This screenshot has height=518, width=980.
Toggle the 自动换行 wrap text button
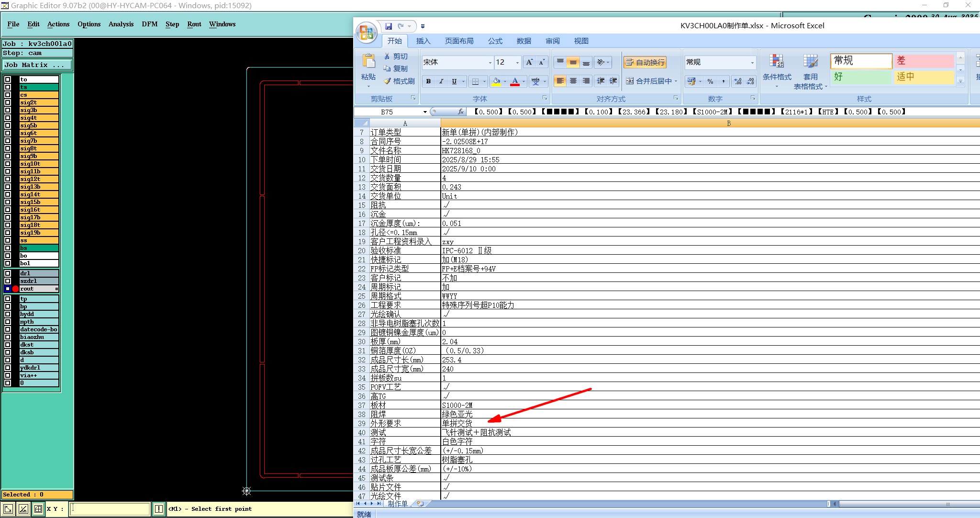tap(645, 62)
